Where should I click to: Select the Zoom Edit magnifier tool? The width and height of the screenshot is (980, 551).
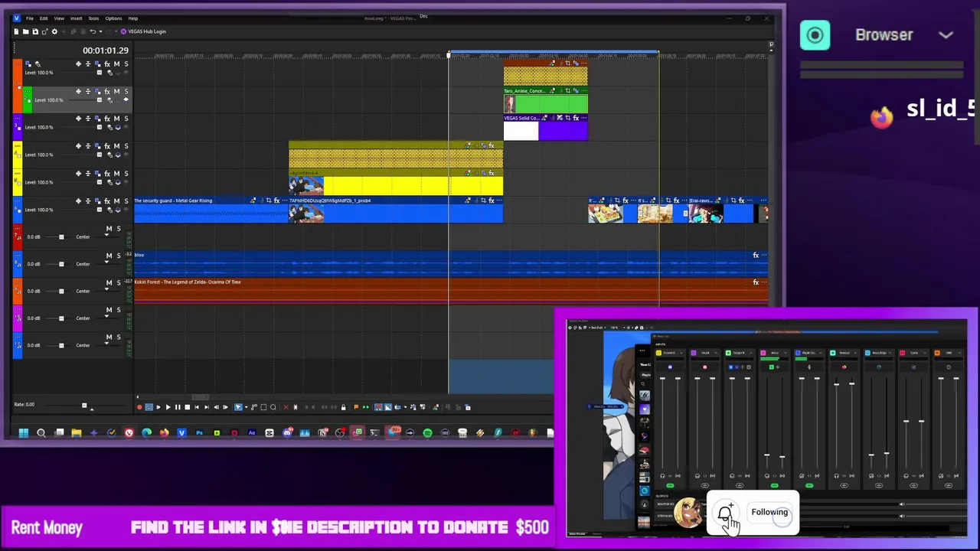[x=273, y=407]
